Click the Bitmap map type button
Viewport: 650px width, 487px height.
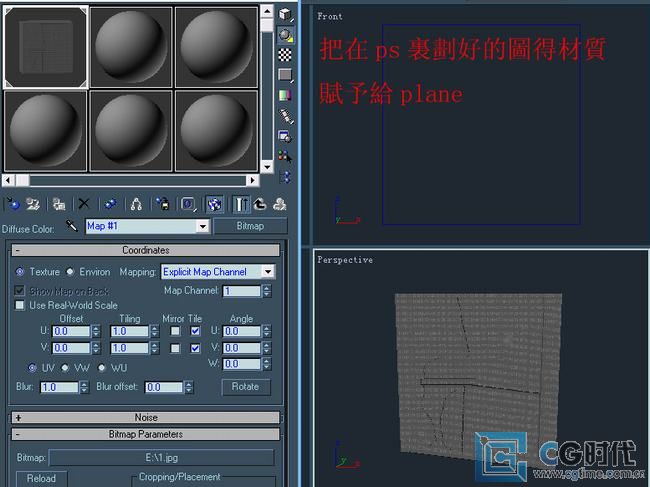pyautogui.click(x=250, y=227)
